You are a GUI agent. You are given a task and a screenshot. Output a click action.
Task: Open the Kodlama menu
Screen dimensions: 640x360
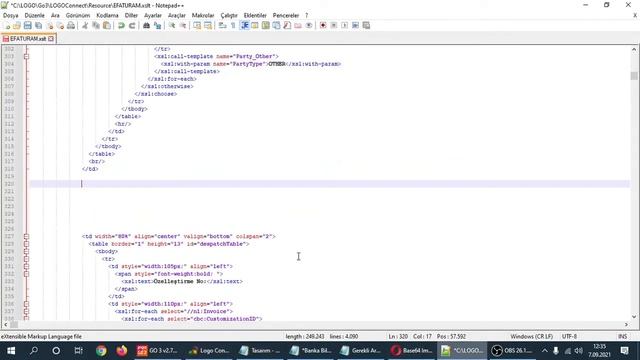tap(107, 16)
